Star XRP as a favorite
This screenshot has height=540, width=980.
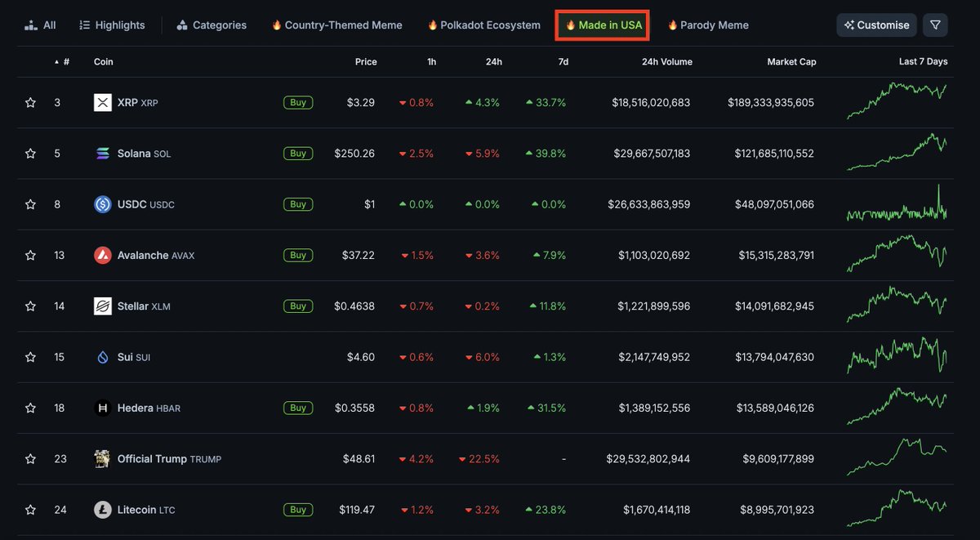click(30, 103)
